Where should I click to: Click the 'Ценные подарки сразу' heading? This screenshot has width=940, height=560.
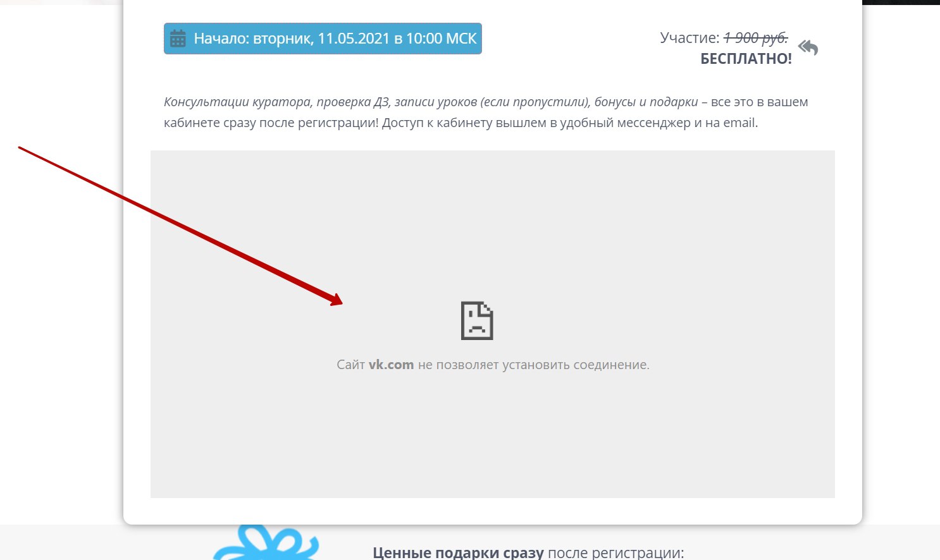tap(458, 552)
